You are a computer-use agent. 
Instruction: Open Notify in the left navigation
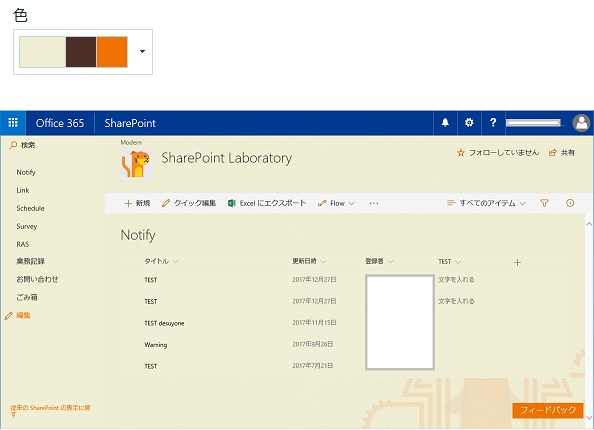pos(26,172)
